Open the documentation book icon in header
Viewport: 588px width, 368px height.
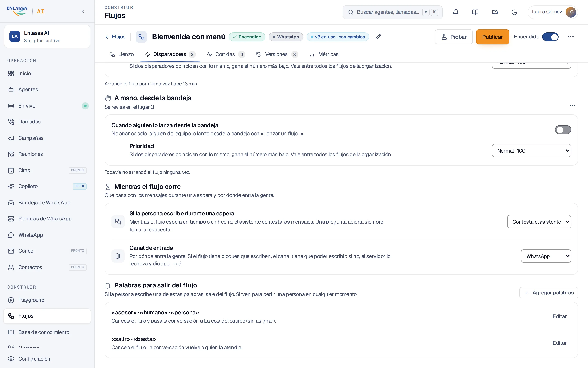point(475,12)
